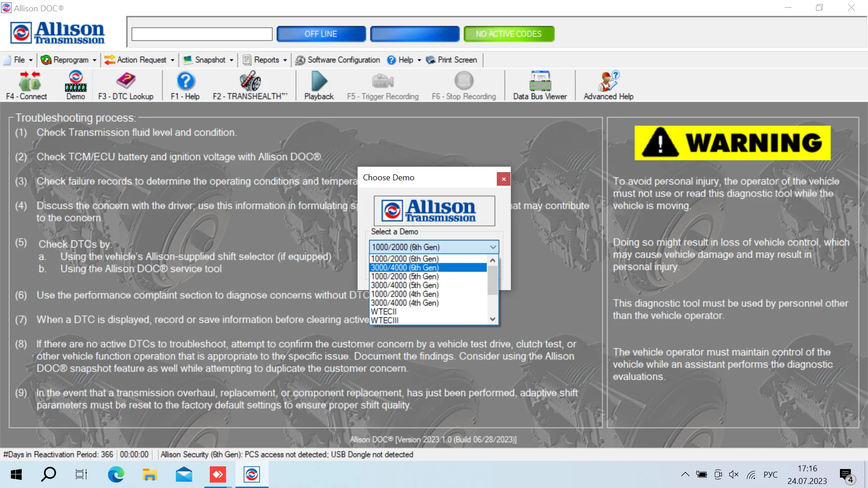
Task: Select 1000/2000 (5th Gen) option
Action: (406, 276)
